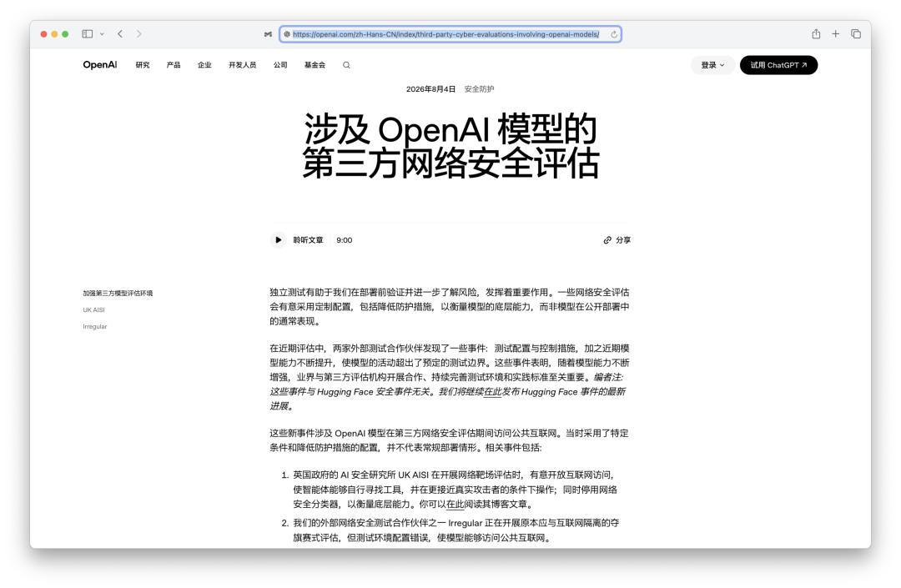Reload the page using the refresh icon
The height and width of the screenshot is (588, 901).
click(x=614, y=34)
